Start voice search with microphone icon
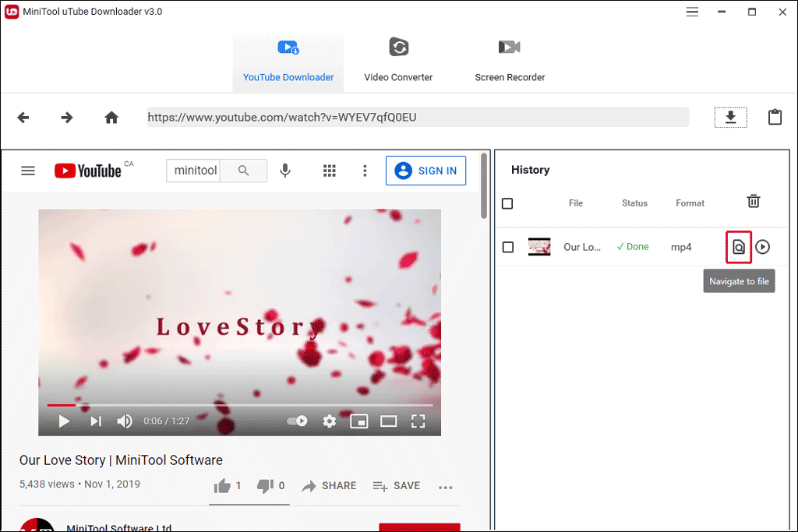This screenshot has height=532, width=798. pyautogui.click(x=285, y=171)
